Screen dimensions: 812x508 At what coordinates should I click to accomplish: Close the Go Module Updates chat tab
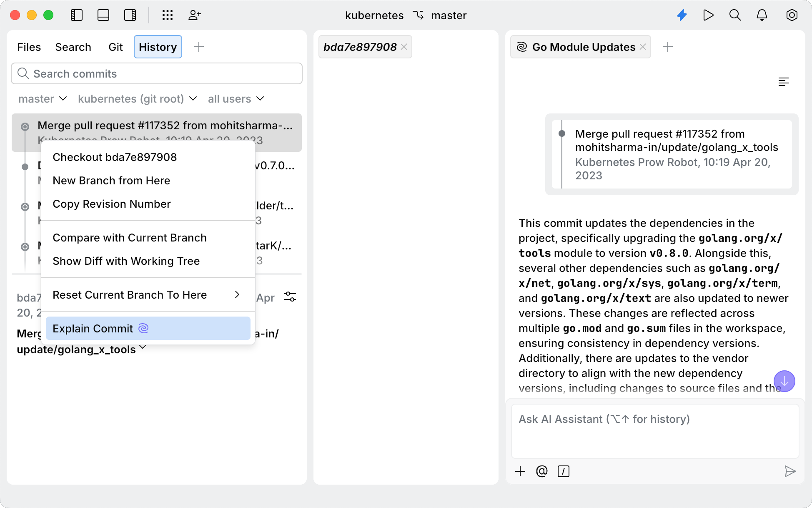(x=643, y=47)
